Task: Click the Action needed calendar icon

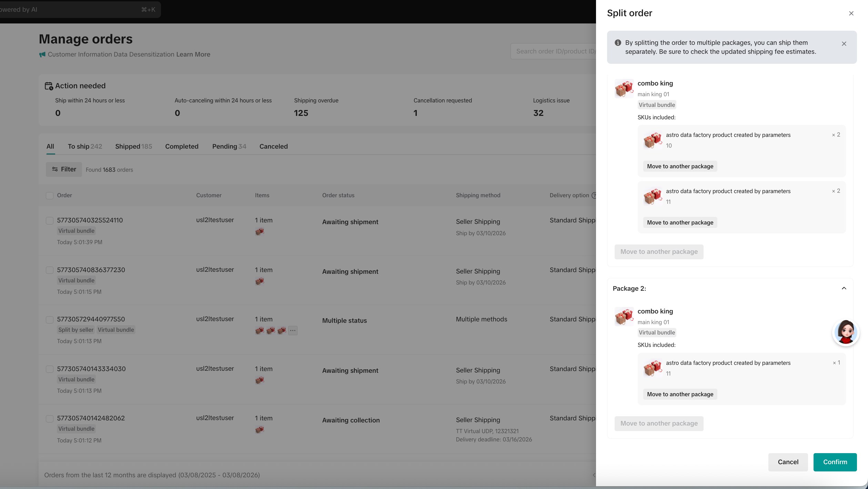Action: [x=49, y=86]
